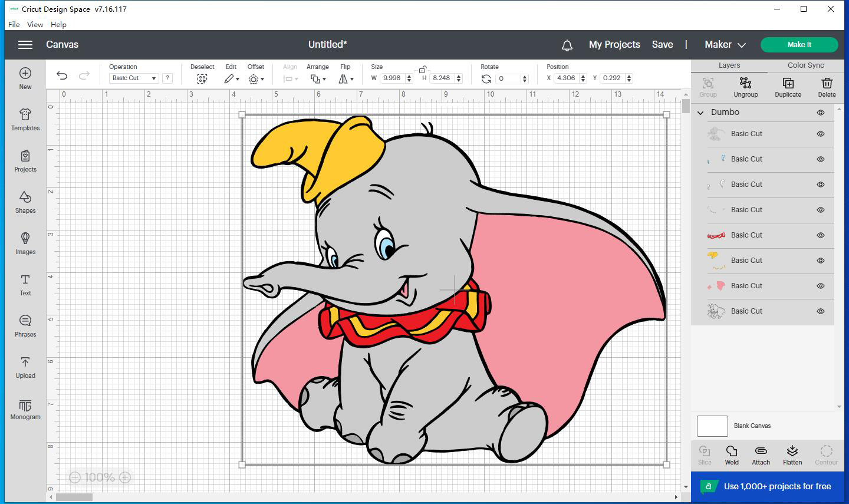Click the Rotate value field
Screen dimensions: 849x504
pos(509,78)
